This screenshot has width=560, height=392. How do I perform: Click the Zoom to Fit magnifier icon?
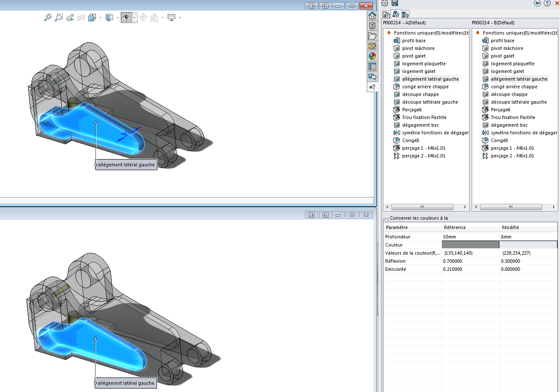tap(48, 17)
